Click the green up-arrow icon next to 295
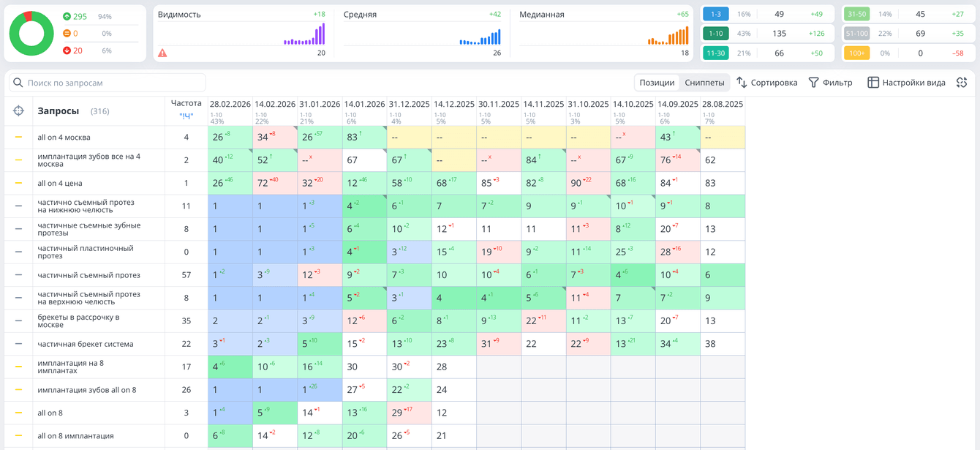Image resolution: width=980 pixels, height=450 pixels. coord(67,16)
